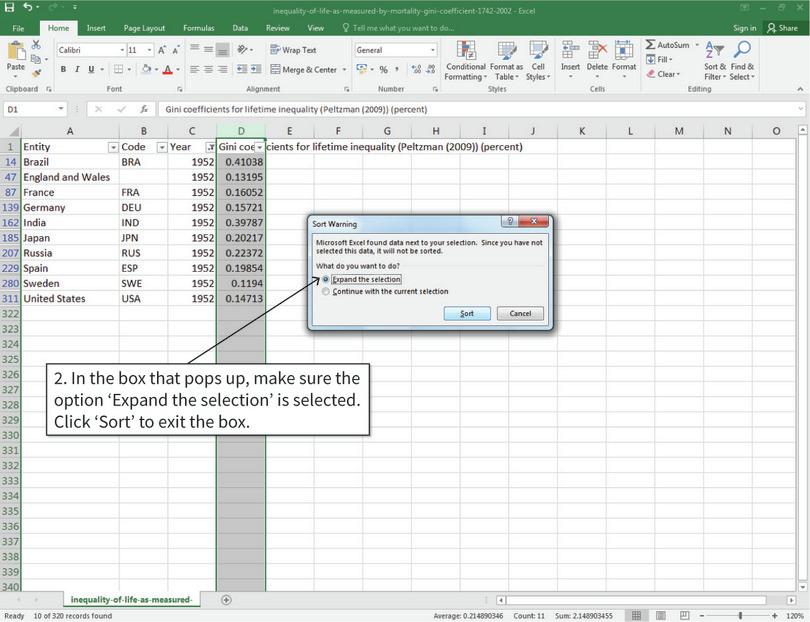
Task: Click the Sort button in the dialog
Action: 466,313
